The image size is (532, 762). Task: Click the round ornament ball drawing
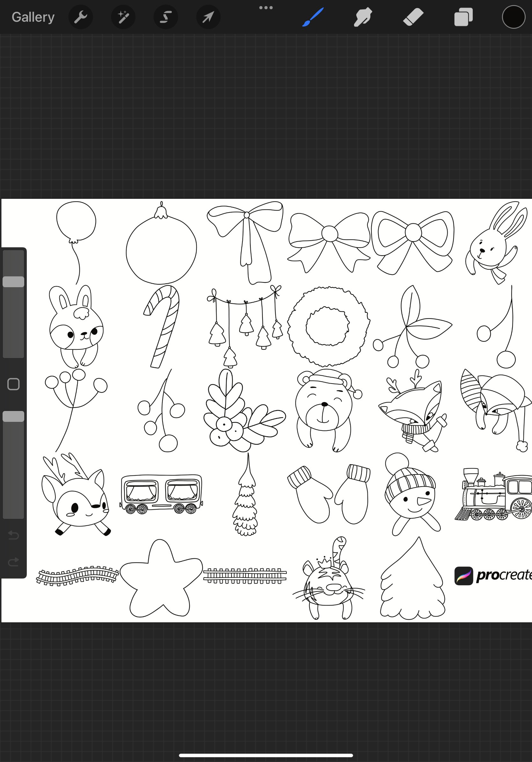point(161,243)
